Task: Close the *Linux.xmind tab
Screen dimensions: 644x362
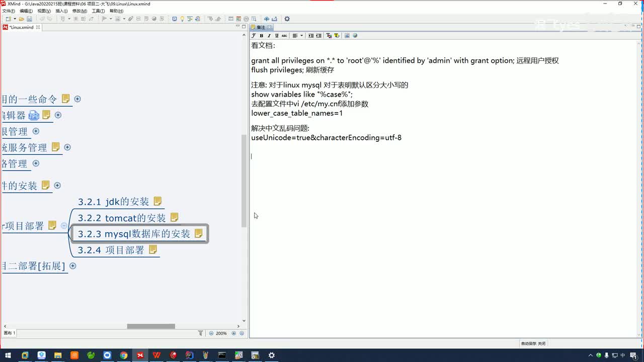Action: [38, 27]
